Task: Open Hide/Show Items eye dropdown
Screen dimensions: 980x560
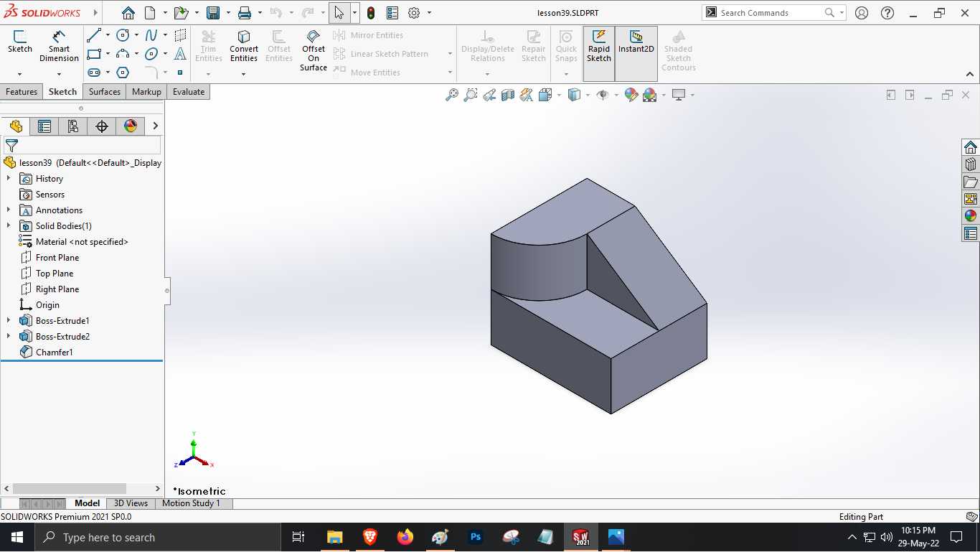Action: (616, 95)
